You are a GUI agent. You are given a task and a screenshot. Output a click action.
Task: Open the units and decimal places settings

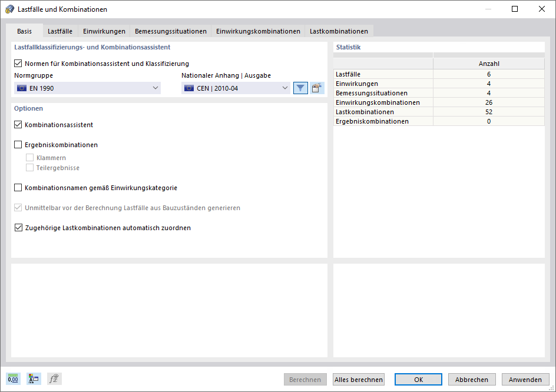12,378
